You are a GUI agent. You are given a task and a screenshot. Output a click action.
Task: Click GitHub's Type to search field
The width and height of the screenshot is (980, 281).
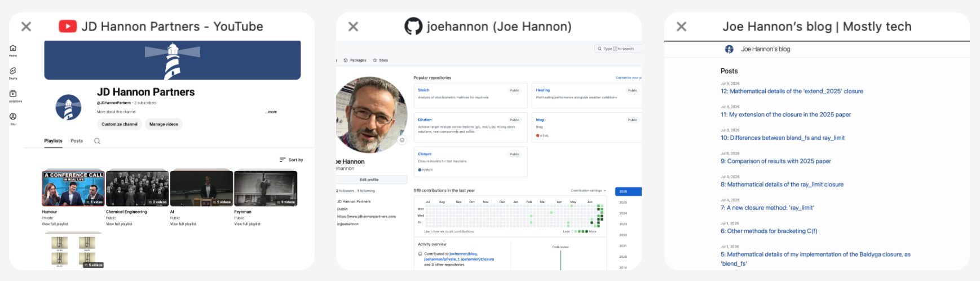[618, 49]
